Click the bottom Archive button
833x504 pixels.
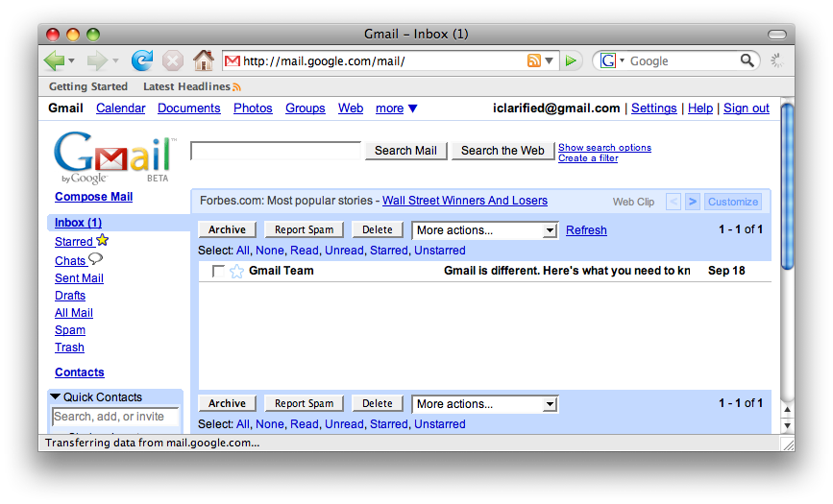[227, 403]
